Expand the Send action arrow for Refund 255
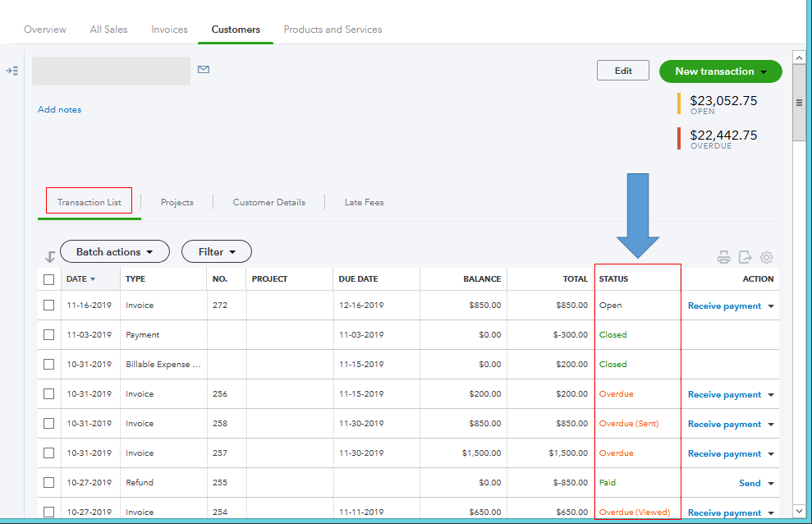The height and width of the screenshot is (524, 812). click(771, 483)
